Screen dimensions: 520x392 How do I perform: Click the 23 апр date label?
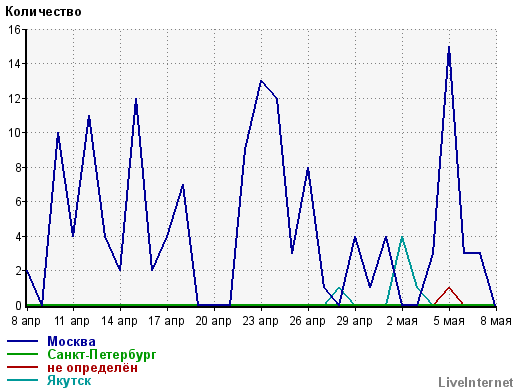pyautogui.click(x=260, y=321)
